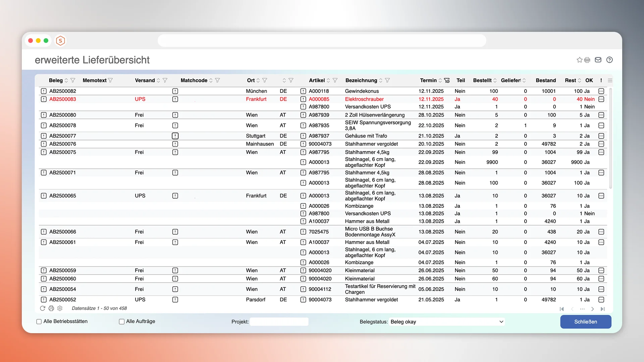Image resolution: width=644 pixels, height=362 pixels.
Task: Open the table column menu icon
Action: [610, 80]
